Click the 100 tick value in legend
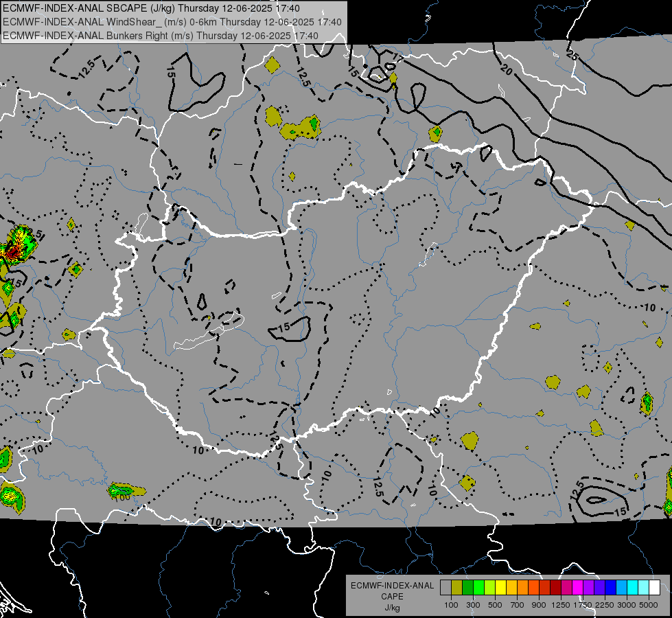Image resolution: width=672 pixels, height=618 pixels. (x=451, y=605)
